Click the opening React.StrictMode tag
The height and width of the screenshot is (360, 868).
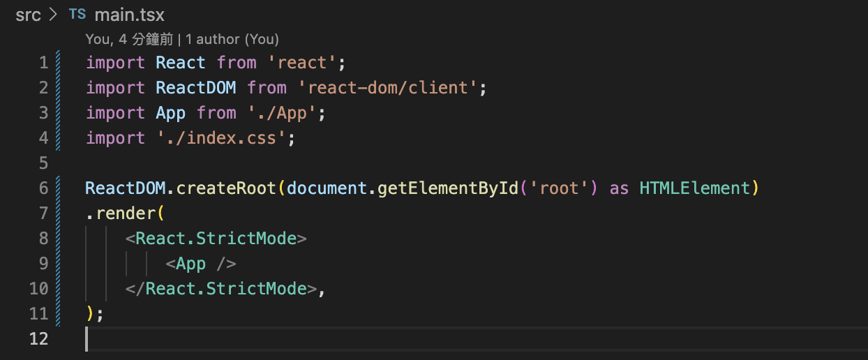(x=216, y=239)
